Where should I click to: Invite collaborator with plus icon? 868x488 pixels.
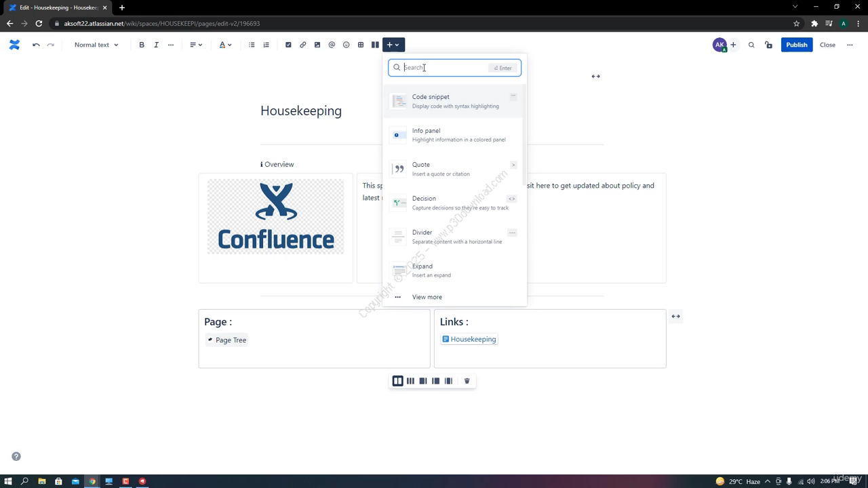[x=733, y=45]
